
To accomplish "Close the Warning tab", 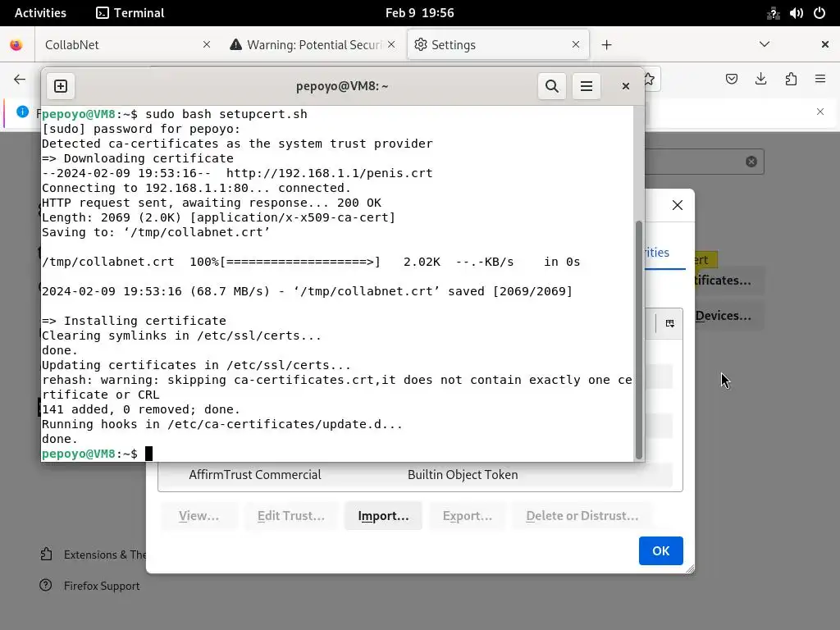I will 391,45.
